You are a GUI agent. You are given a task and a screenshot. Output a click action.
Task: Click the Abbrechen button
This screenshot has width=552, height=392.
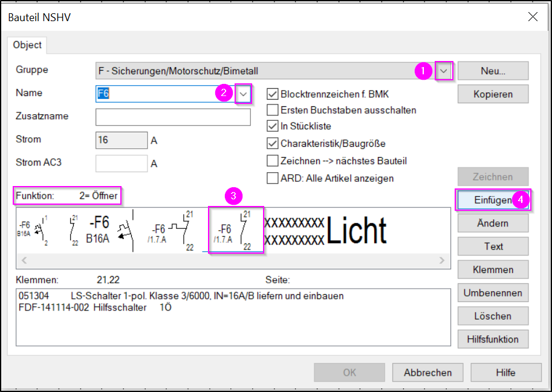click(427, 373)
